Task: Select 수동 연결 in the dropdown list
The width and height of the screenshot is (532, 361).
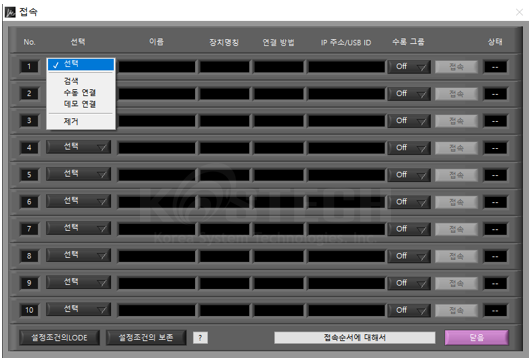Action: [x=81, y=93]
